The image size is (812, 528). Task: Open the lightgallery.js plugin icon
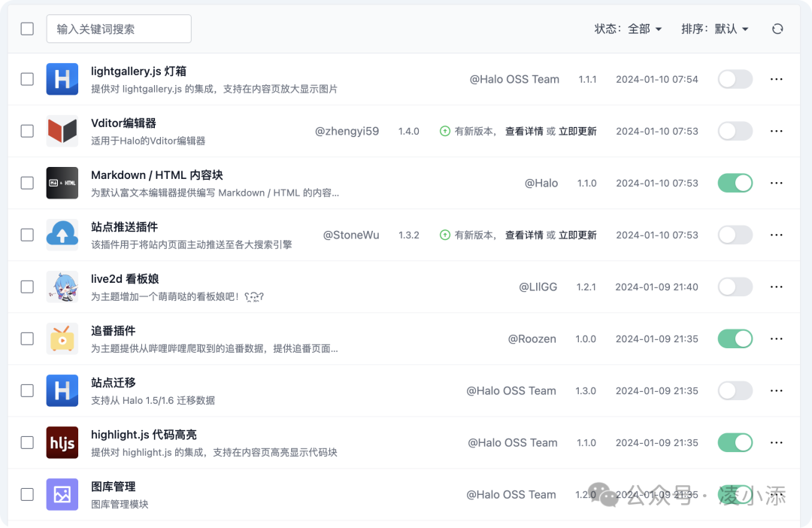62,79
